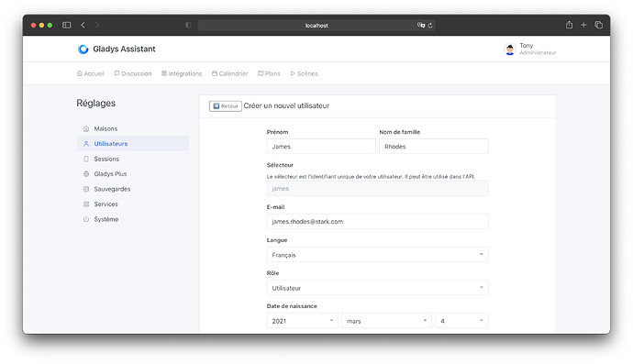Open the Safari share icon
This screenshot has width=633, height=364.
(x=569, y=25)
